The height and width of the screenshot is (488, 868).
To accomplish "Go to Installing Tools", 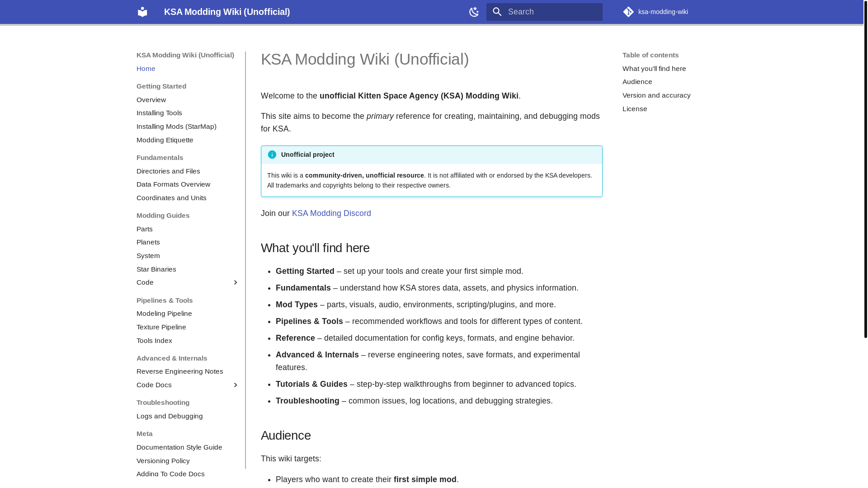I will [159, 113].
